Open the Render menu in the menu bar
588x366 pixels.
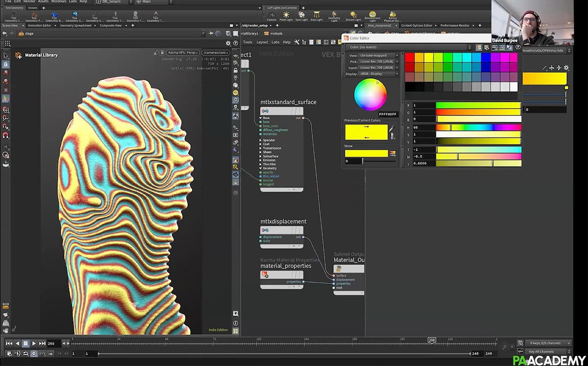pyautogui.click(x=29, y=2)
